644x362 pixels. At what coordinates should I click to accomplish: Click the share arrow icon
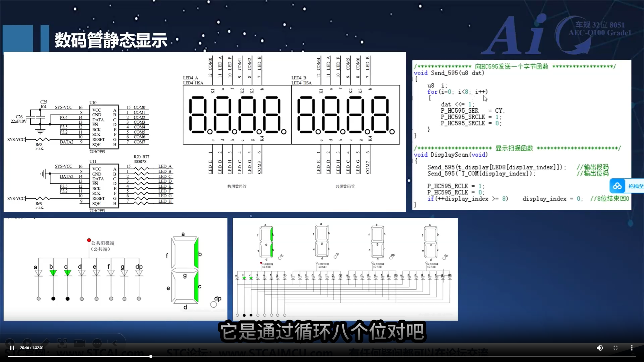coord(114,343)
